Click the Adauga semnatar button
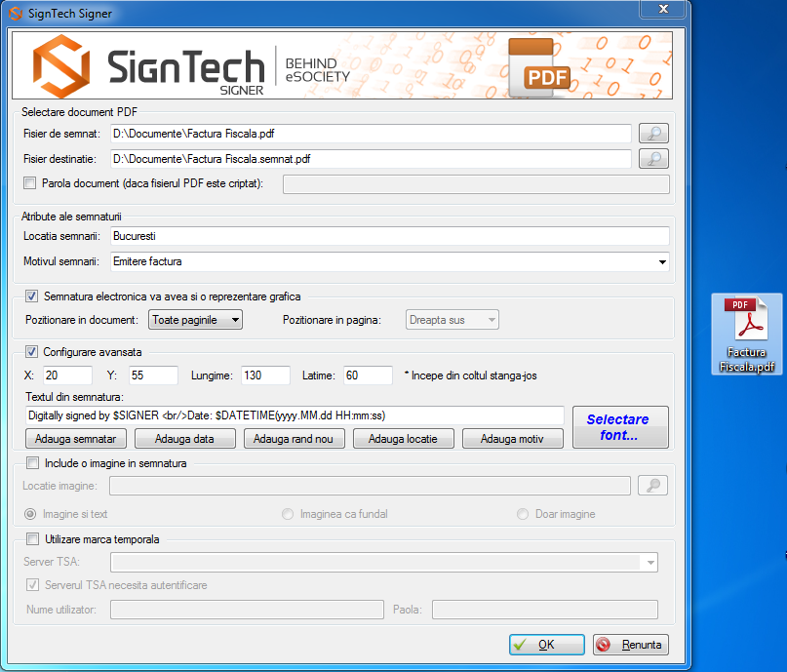787x672 pixels. point(75,439)
